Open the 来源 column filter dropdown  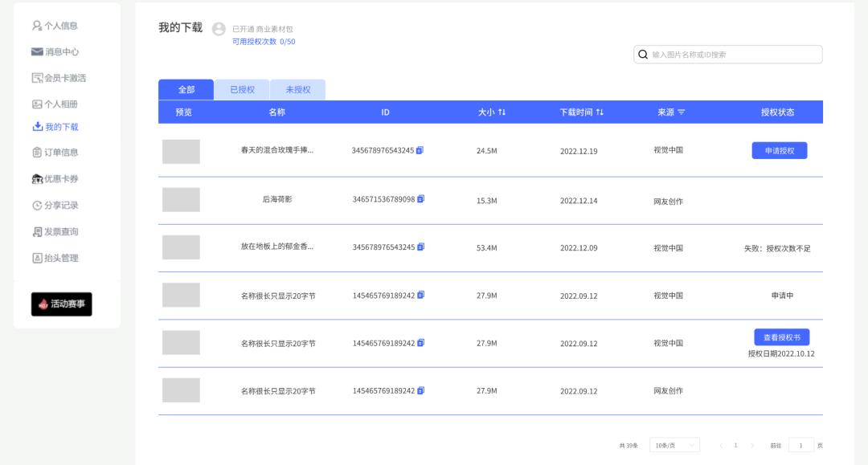[x=681, y=112]
